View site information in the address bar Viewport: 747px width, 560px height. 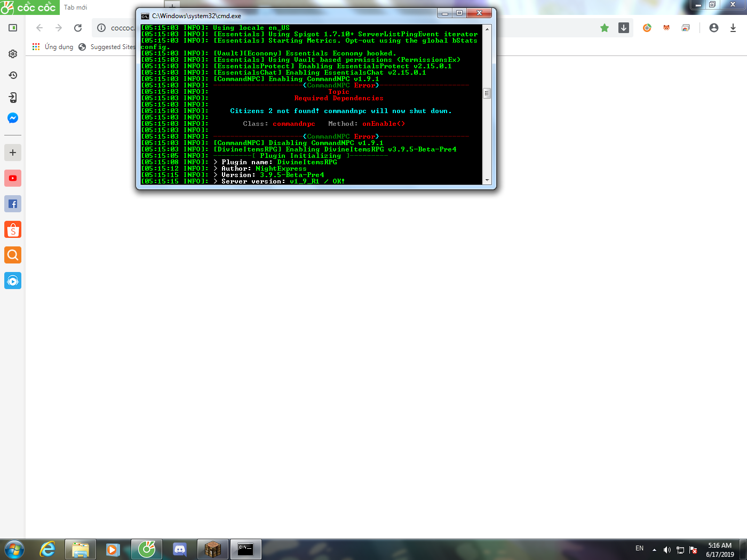tap(101, 28)
